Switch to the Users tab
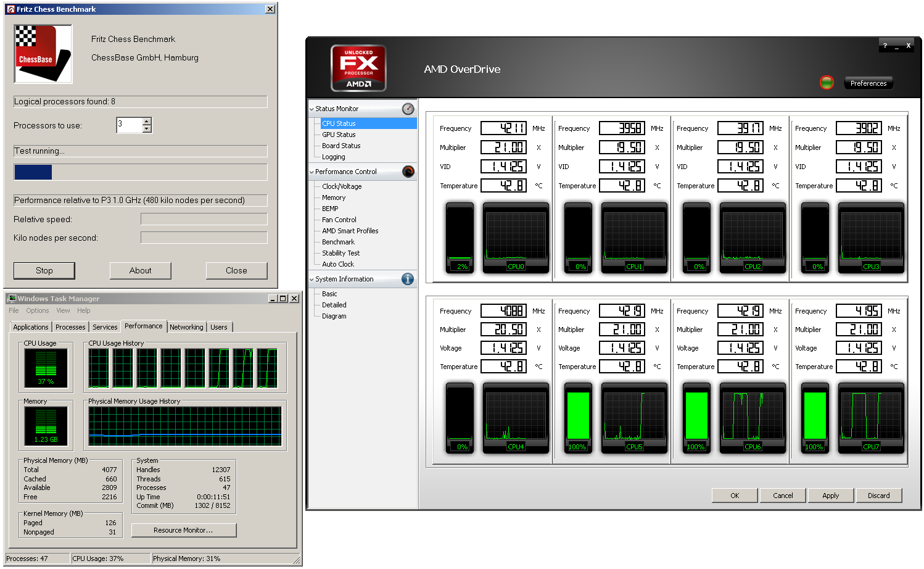 point(219,327)
